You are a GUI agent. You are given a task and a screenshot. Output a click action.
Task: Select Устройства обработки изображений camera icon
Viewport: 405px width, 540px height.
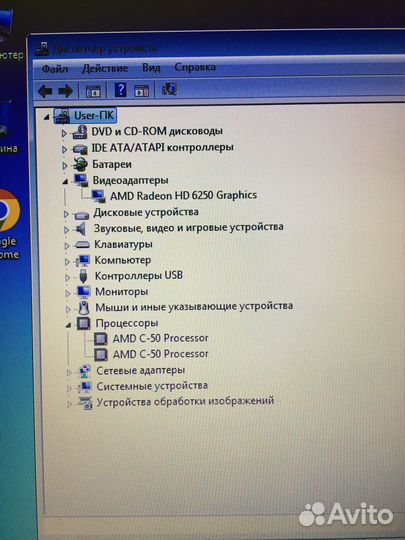point(85,403)
